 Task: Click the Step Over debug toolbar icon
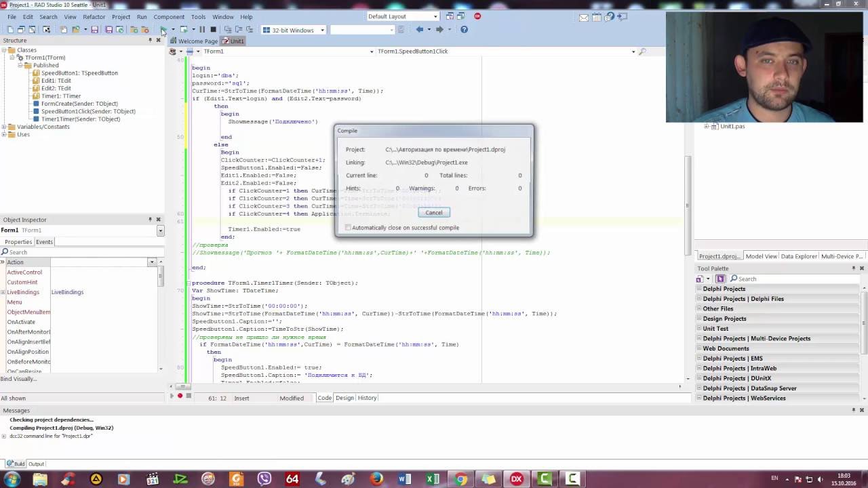coord(239,29)
